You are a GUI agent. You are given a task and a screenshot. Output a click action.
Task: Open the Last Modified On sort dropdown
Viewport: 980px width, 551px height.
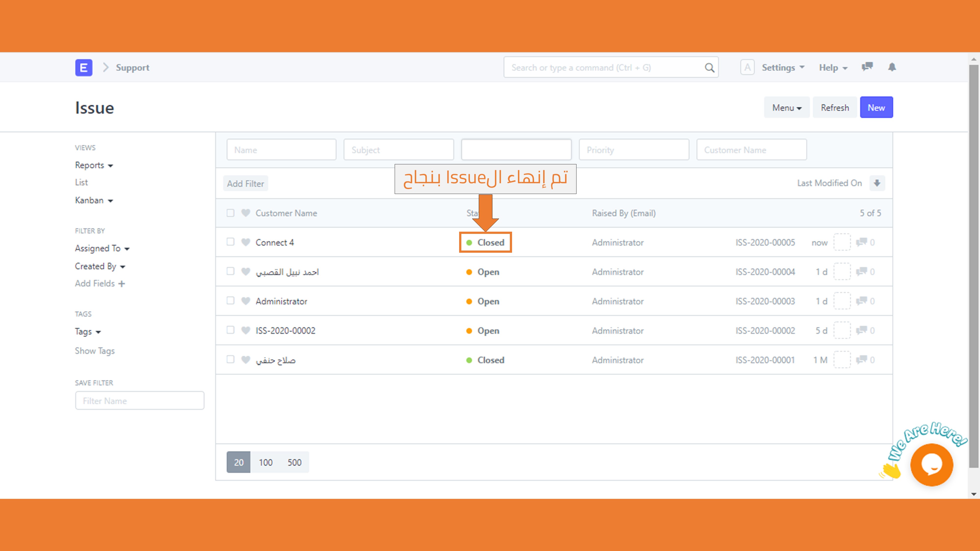click(x=829, y=183)
